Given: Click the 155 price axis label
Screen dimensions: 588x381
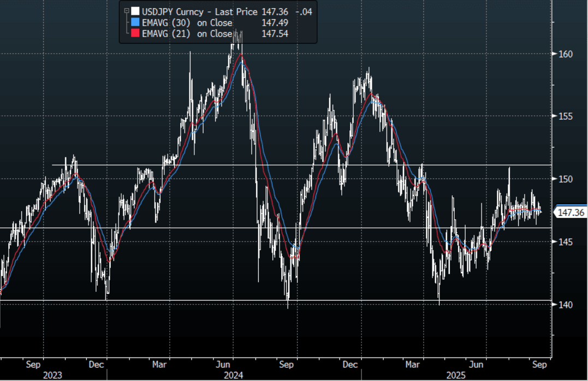Looking at the screenshot, I should click(x=565, y=116).
